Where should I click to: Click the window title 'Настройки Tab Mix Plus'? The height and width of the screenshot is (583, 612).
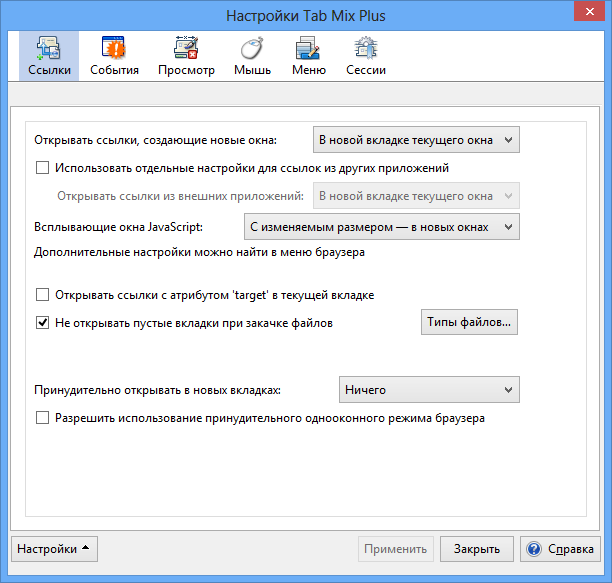306,16
